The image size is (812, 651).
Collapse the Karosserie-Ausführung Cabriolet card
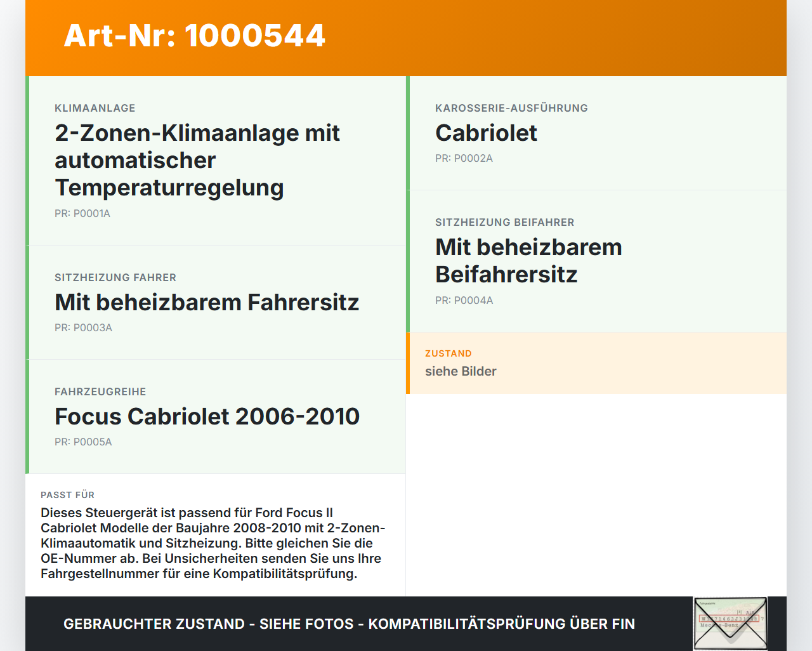point(596,133)
